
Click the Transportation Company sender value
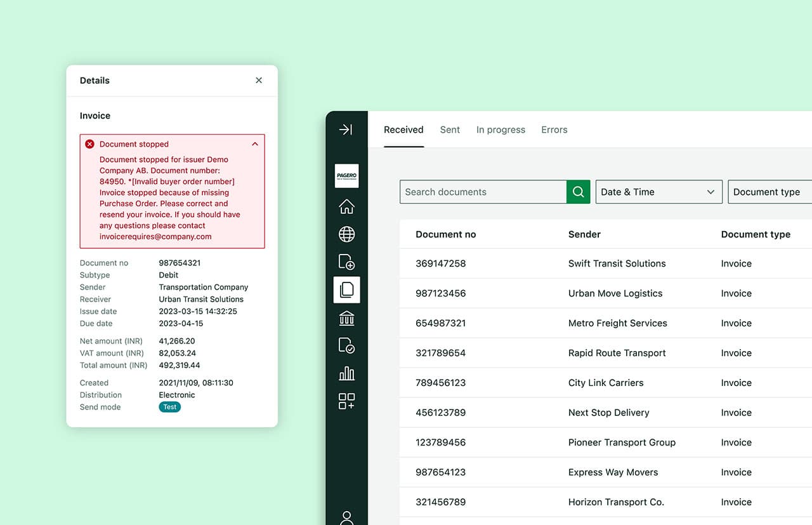click(203, 287)
